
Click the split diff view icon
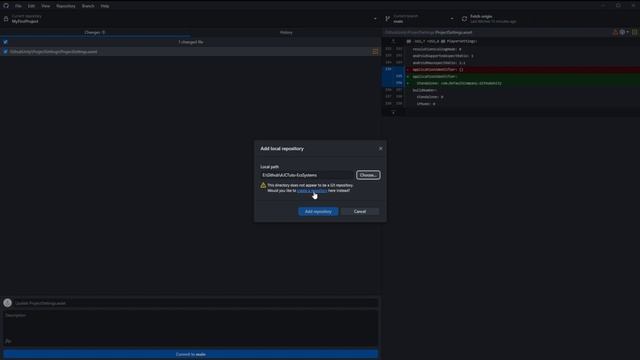pyautogui.click(x=635, y=32)
